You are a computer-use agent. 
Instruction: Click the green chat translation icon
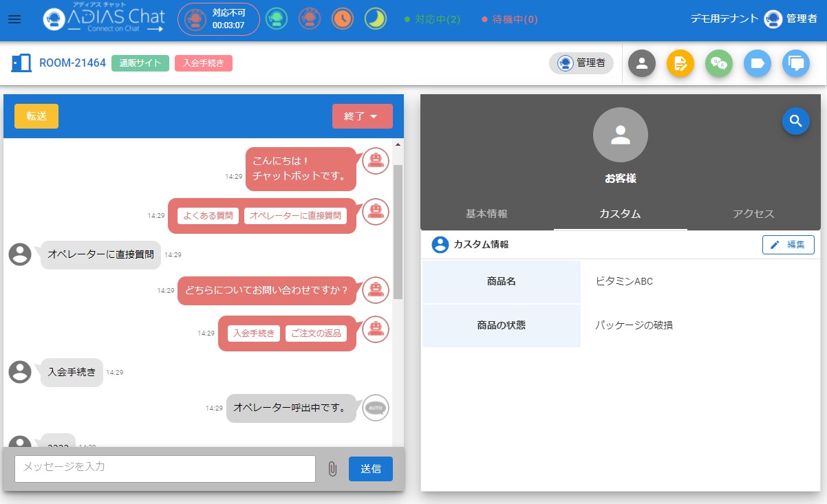coord(719,63)
